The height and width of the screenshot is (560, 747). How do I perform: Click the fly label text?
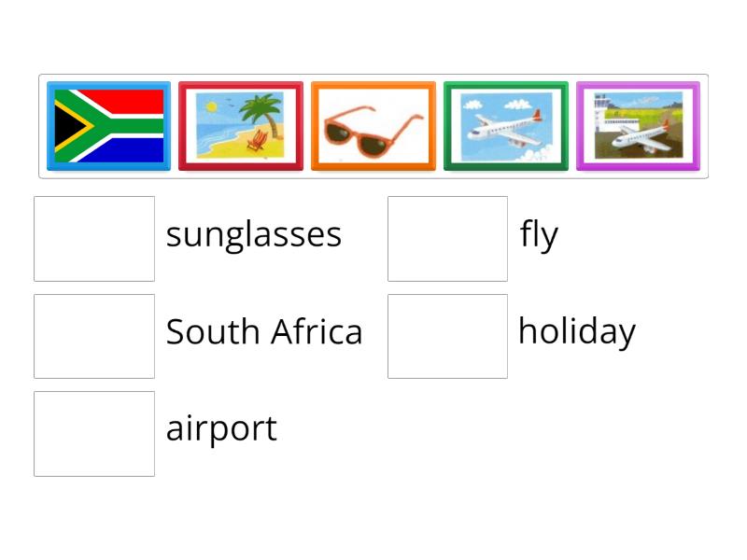[x=539, y=235]
